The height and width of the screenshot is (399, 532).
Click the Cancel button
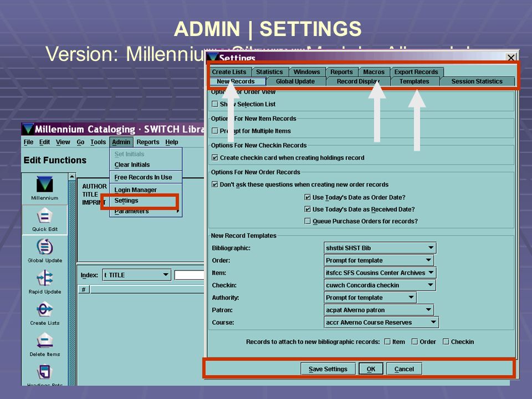404,369
